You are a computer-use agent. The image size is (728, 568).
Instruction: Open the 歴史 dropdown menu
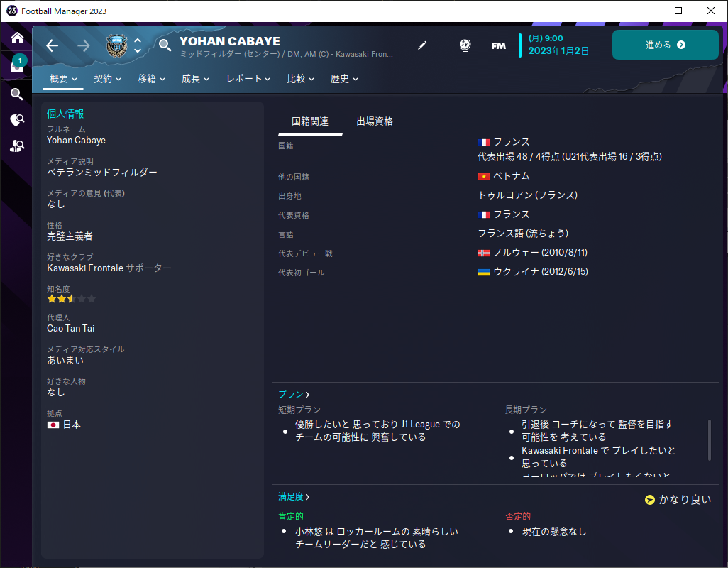[x=344, y=79]
